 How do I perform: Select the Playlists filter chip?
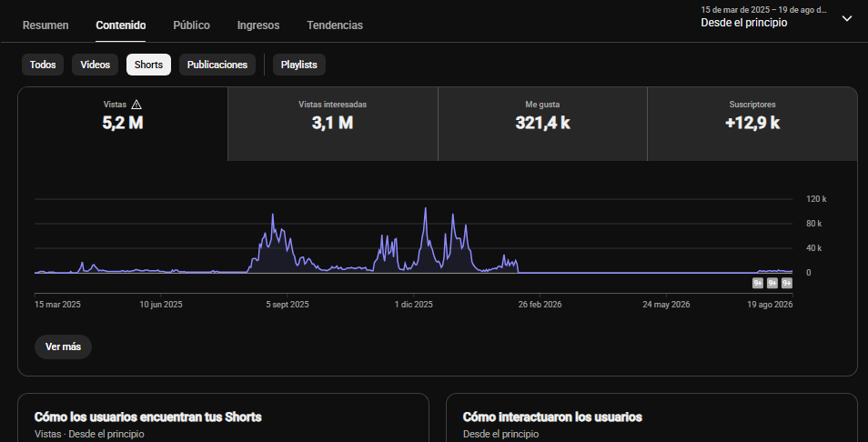point(299,65)
